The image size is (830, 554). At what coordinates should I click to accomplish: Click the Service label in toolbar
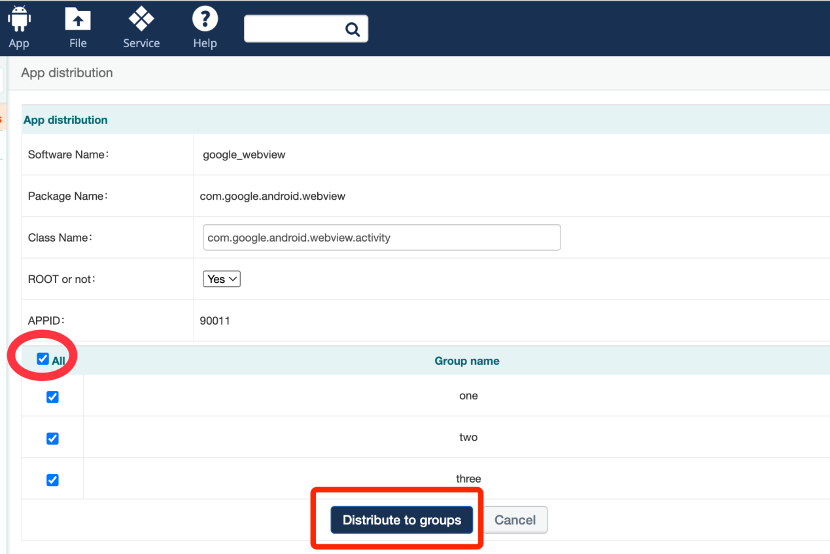click(141, 43)
